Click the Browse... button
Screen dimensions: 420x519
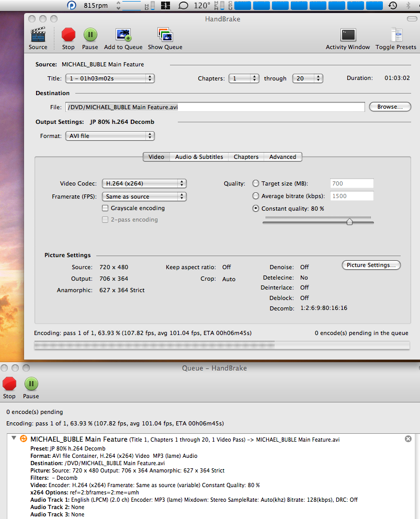pos(390,107)
